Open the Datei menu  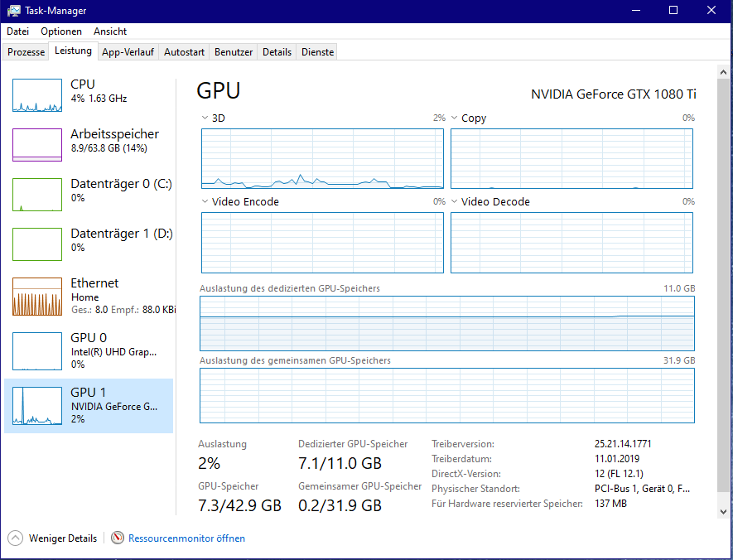(17, 31)
